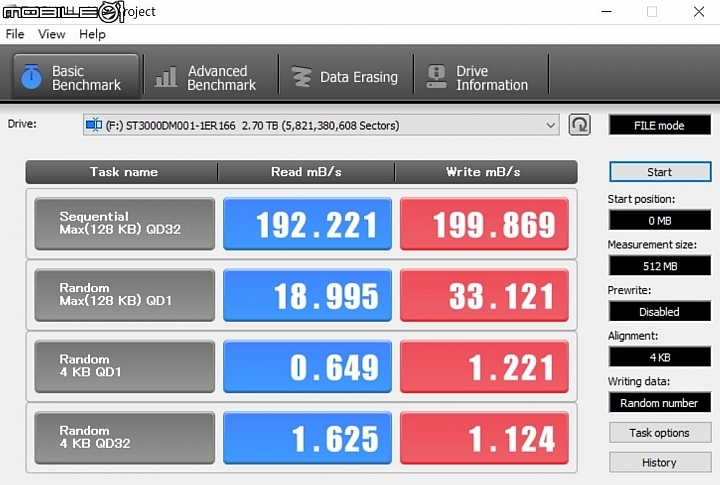Click the Advanced Benchmark bar chart icon

[165, 77]
